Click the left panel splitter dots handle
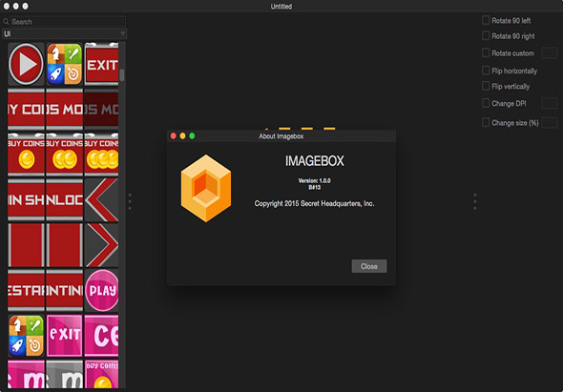Screen dimensions: 563x392 tap(130, 201)
